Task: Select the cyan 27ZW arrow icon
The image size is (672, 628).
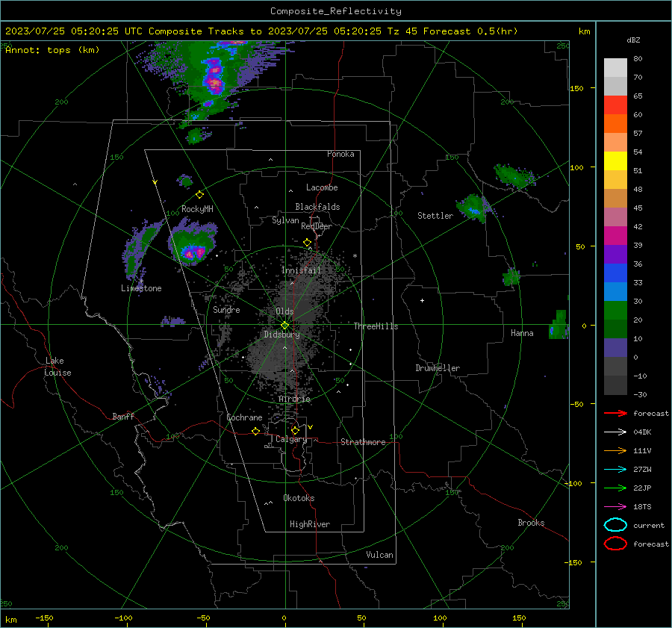Action: [x=615, y=470]
